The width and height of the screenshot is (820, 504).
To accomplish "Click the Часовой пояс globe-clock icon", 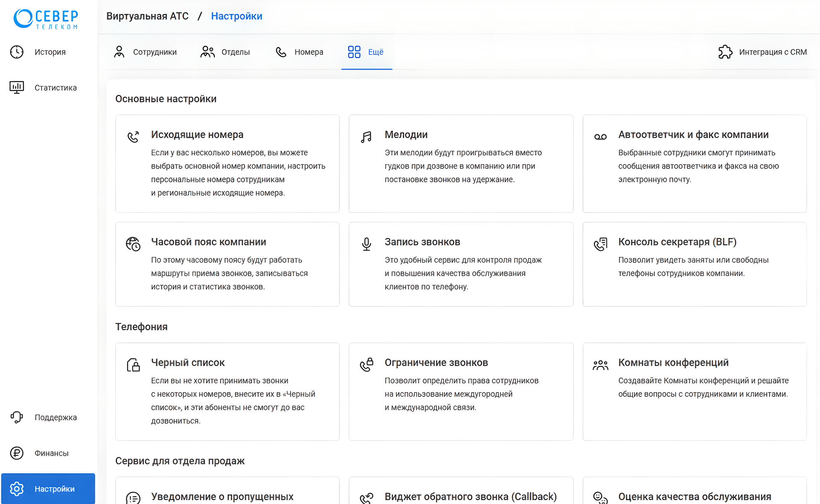I will tap(133, 244).
